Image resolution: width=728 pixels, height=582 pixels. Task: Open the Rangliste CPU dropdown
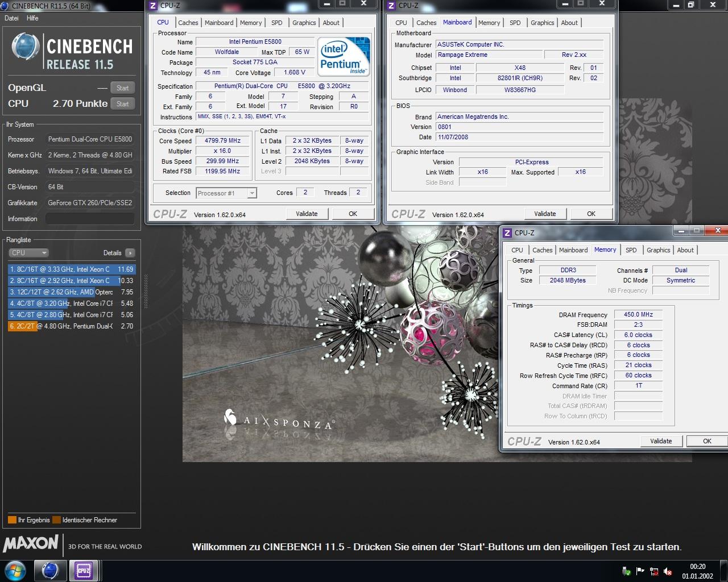click(x=28, y=253)
